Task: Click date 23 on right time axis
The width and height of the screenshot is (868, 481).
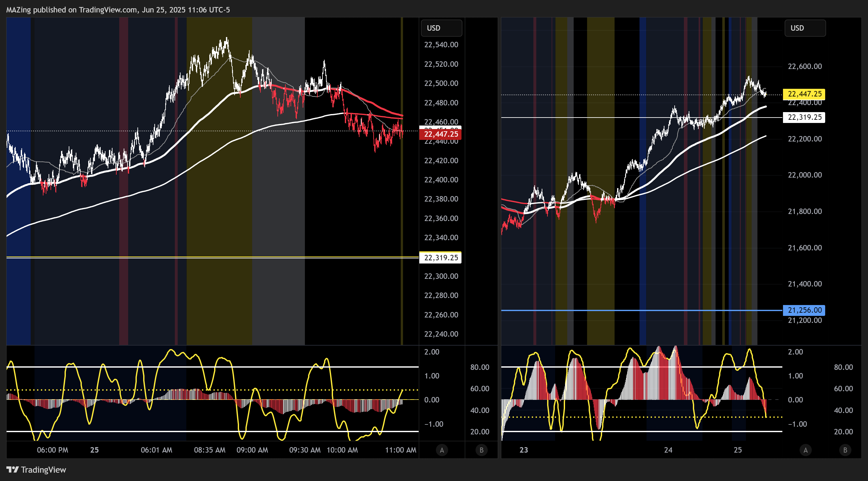Action: [x=523, y=450]
